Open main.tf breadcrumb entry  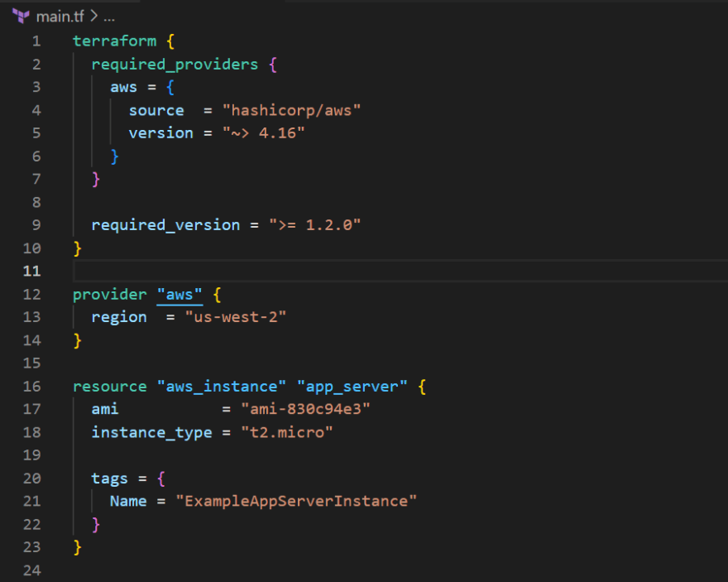pos(60,17)
